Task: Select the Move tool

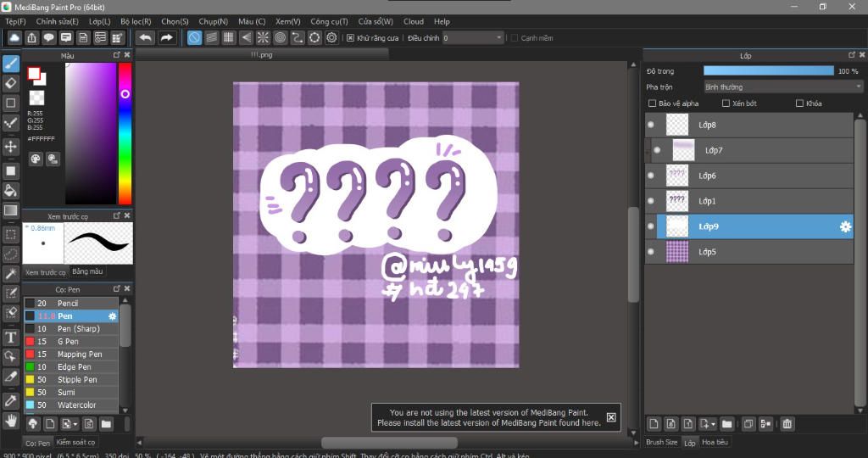Action: tap(10, 146)
